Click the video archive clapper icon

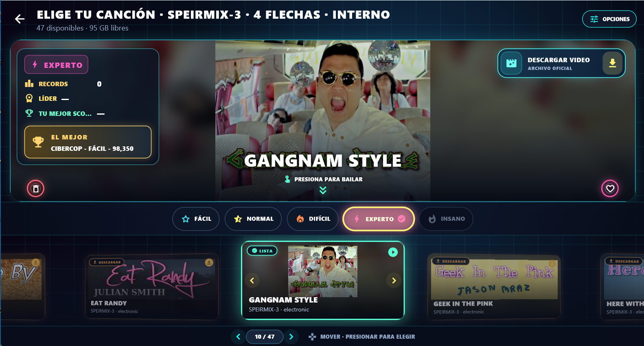click(x=511, y=63)
